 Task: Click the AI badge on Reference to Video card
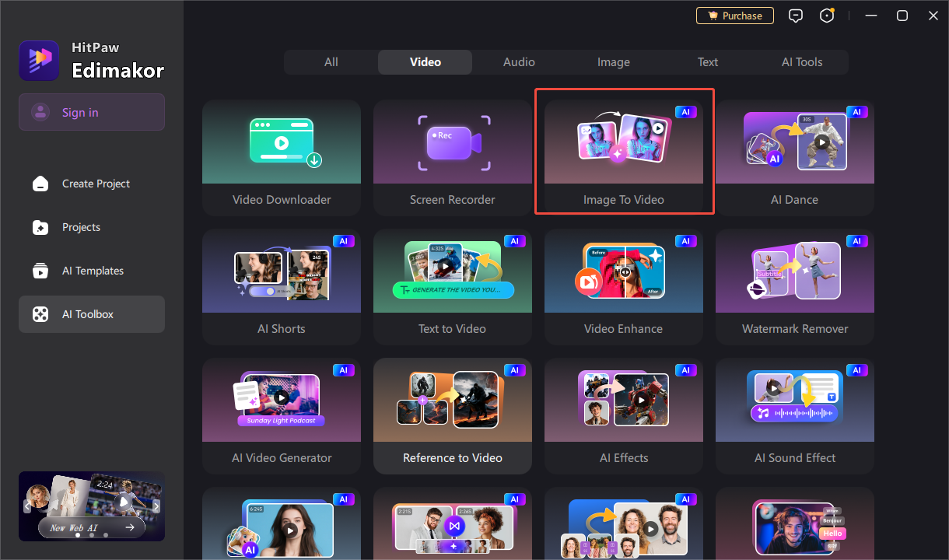click(x=515, y=370)
